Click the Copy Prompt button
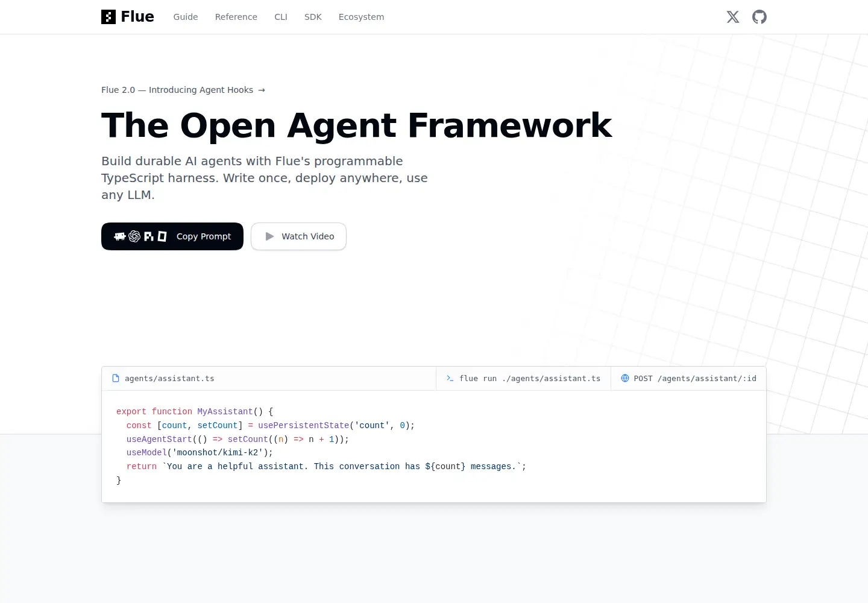The height and width of the screenshot is (603, 868). (x=172, y=236)
